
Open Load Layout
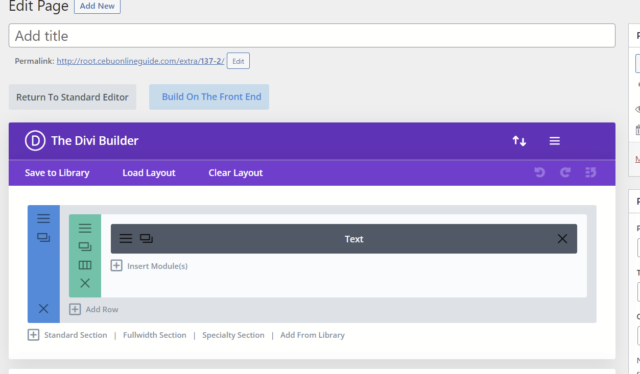[x=149, y=173]
